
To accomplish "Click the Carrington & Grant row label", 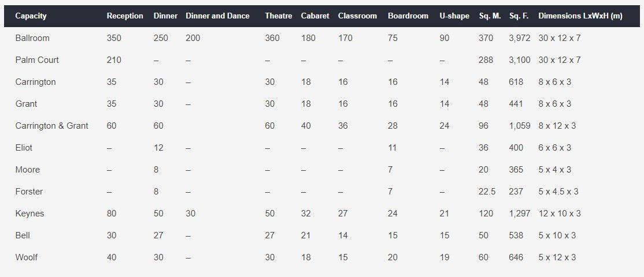I will (52, 126).
